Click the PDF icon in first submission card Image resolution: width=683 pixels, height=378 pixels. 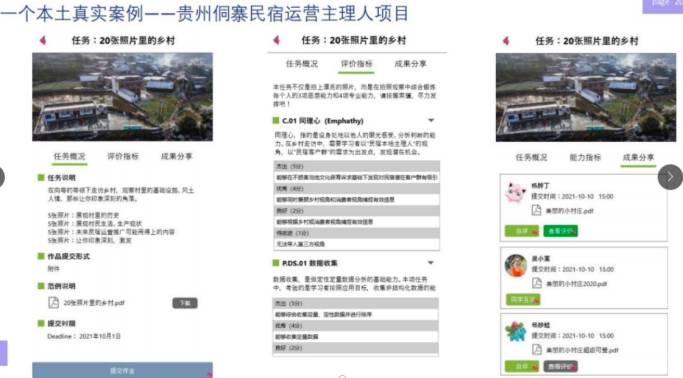click(x=537, y=210)
